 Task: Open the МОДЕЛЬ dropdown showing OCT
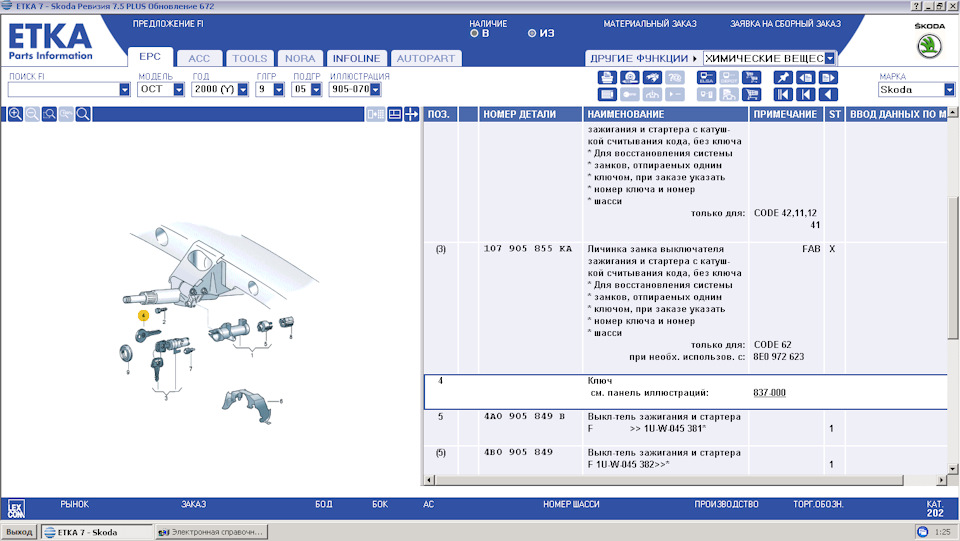(178, 89)
